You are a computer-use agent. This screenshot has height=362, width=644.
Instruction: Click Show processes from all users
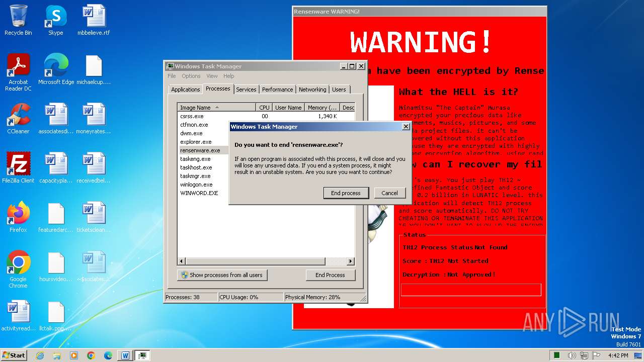click(x=222, y=275)
